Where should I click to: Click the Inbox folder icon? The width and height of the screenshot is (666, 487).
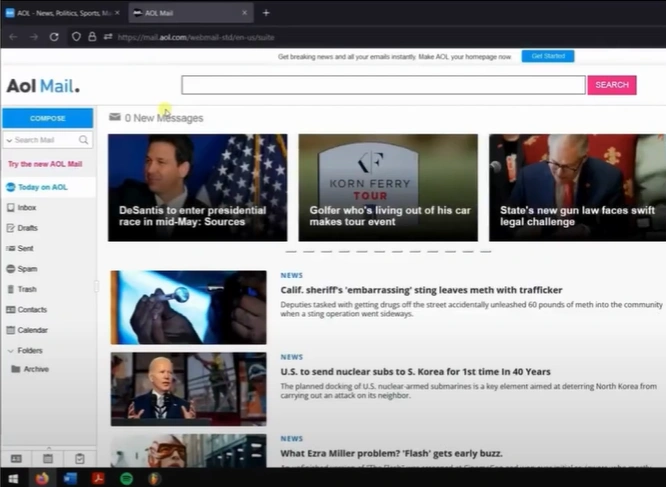tap(11, 208)
